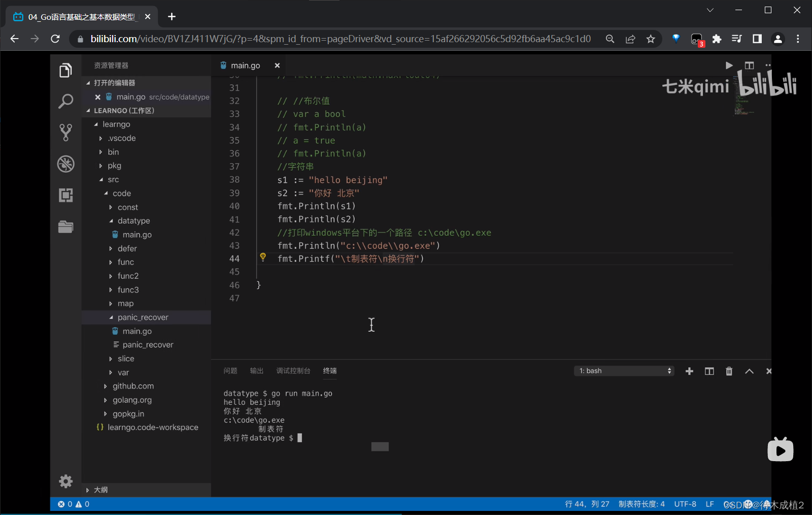The height and width of the screenshot is (515, 812).
Task: Select the Go语言基础 browser tab
Action: tap(81, 17)
